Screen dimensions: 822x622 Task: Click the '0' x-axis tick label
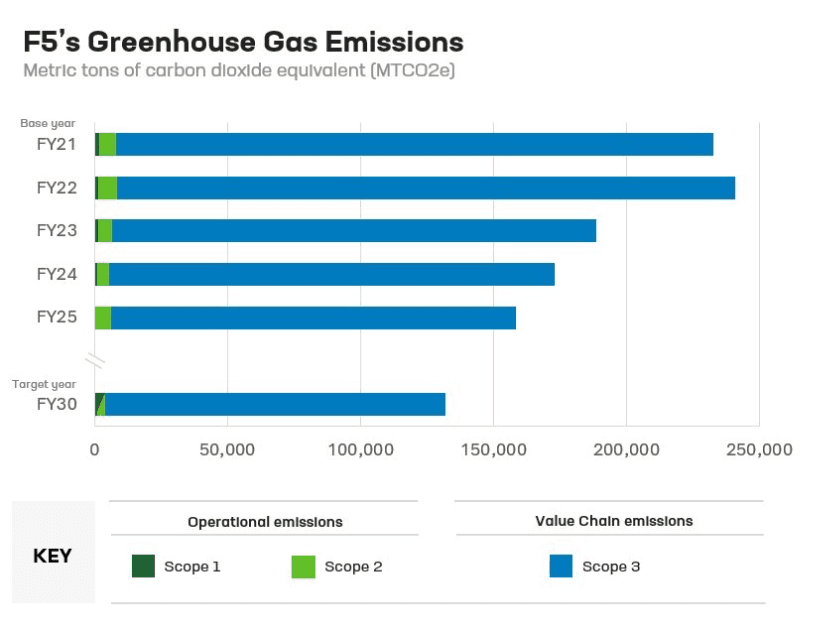(x=94, y=449)
